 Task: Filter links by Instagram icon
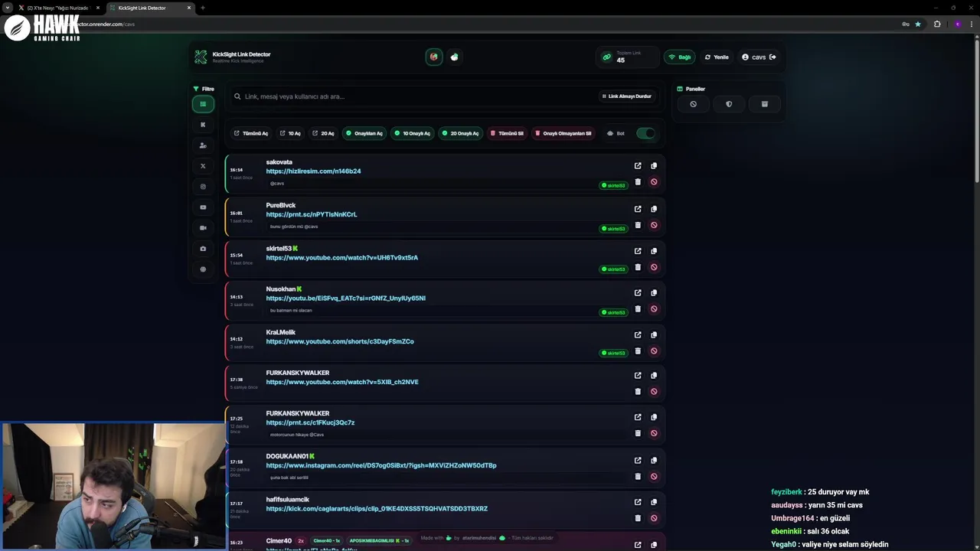pos(203,187)
